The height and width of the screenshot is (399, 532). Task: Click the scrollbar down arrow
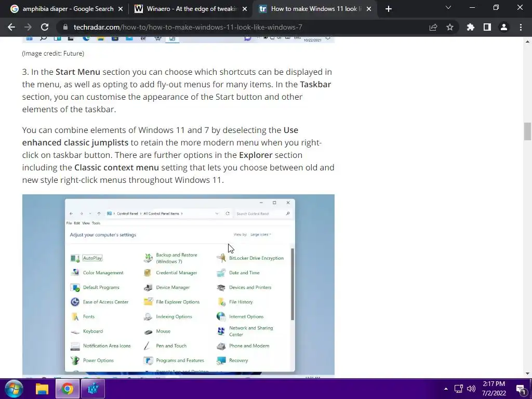(x=527, y=374)
